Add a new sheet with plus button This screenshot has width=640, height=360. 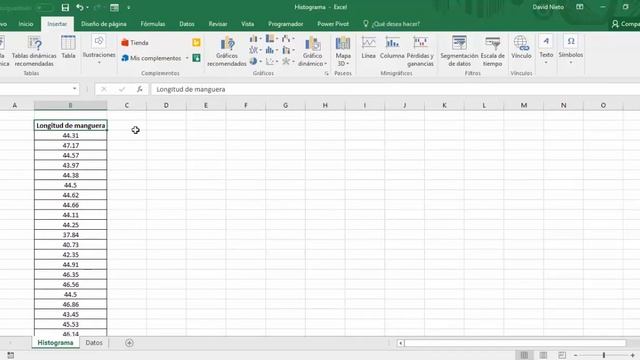click(x=129, y=343)
